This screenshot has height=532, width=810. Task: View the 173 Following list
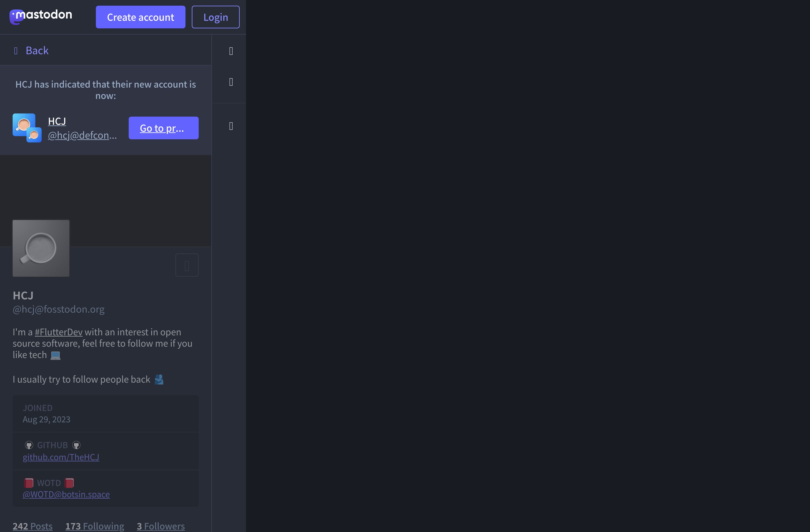(x=95, y=526)
